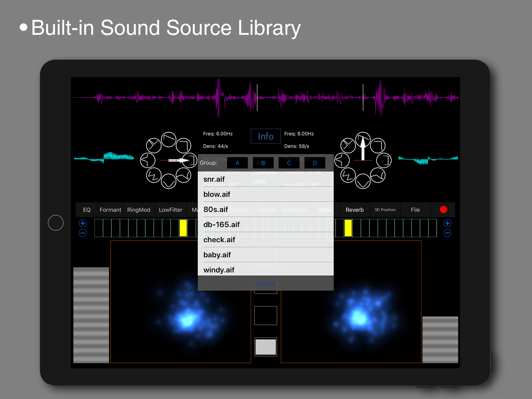Select the random noise waveform in right dial

[x=378, y=175]
